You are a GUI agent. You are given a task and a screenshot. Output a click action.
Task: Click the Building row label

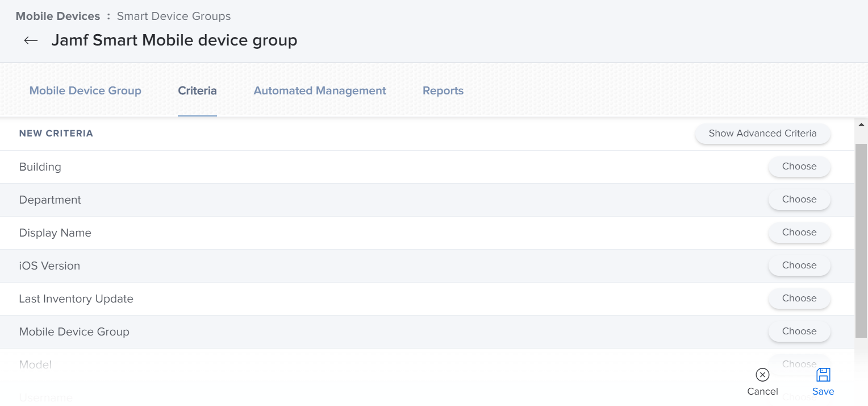[x=40, y=167]
